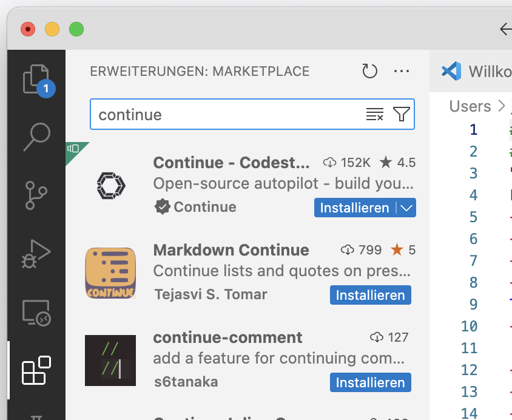The image size is (512, 420).
Task: Click the verified publisher badge beside Continue
Action: click(163, 207)
